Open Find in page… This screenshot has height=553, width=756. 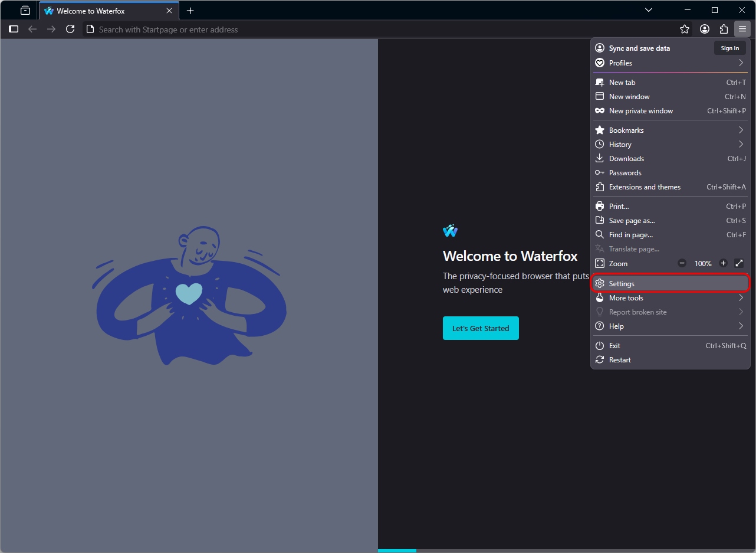point(670,235)
